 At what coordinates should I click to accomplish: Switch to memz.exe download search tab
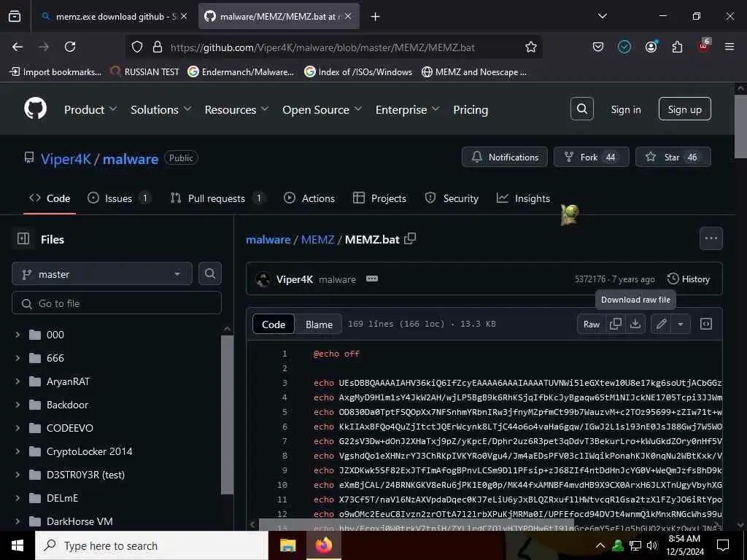(115, 16)
